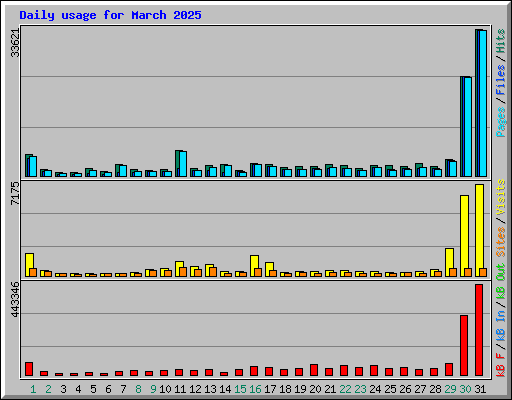The image size is (512, 400).
Task: Click day label 23 on the x-axis
Action: 360,389
